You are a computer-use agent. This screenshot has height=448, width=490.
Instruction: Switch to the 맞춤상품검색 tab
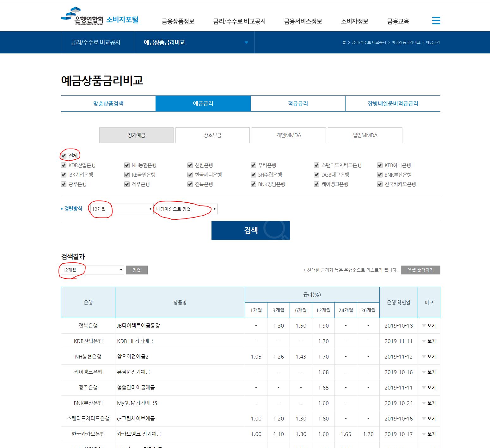point(108,103)
